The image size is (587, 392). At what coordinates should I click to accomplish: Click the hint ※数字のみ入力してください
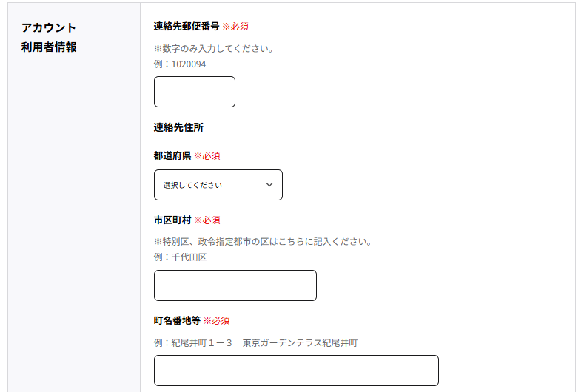tap(214, 49)
